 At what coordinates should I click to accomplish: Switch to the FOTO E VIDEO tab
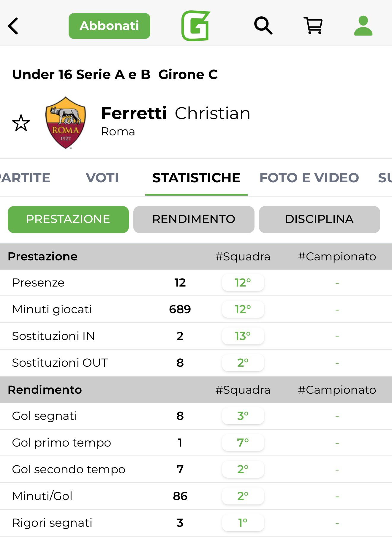point(309,178)
